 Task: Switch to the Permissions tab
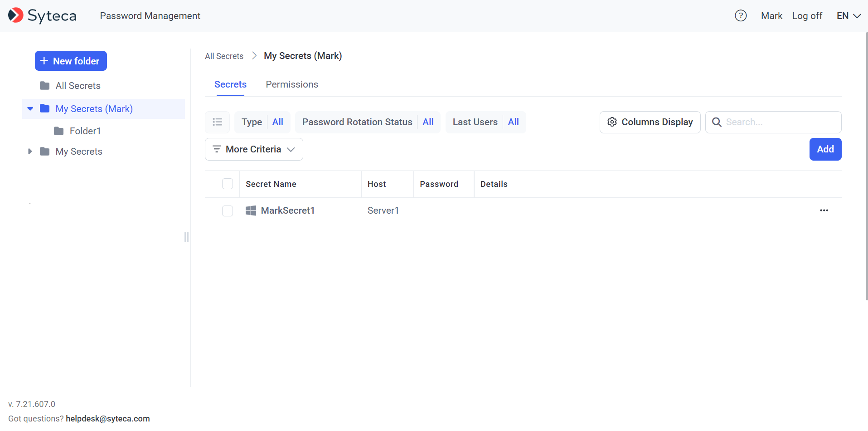pyautogui.click(x=292, y=84)
